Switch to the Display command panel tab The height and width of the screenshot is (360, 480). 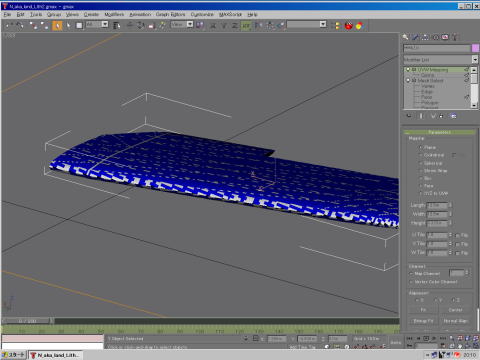(445, 37)
